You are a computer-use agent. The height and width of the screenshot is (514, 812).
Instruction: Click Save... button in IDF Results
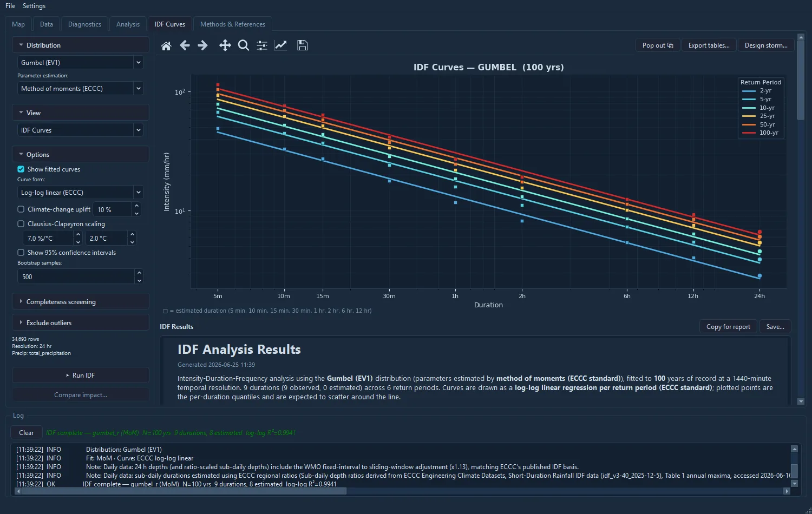pyautogui.click(x=775, y=327)
